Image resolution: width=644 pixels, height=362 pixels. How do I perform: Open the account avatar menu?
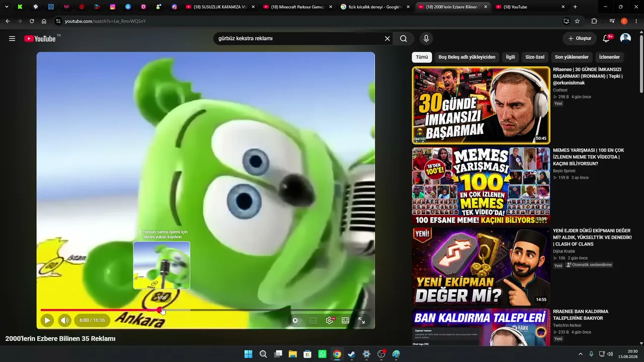coord(625,39)
